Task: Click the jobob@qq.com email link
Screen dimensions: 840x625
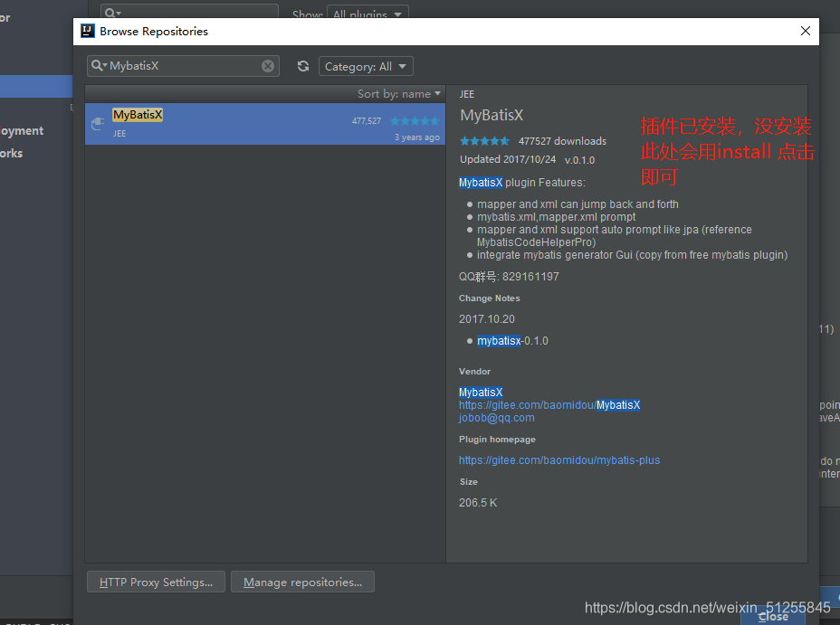Action: click(497, 418)
